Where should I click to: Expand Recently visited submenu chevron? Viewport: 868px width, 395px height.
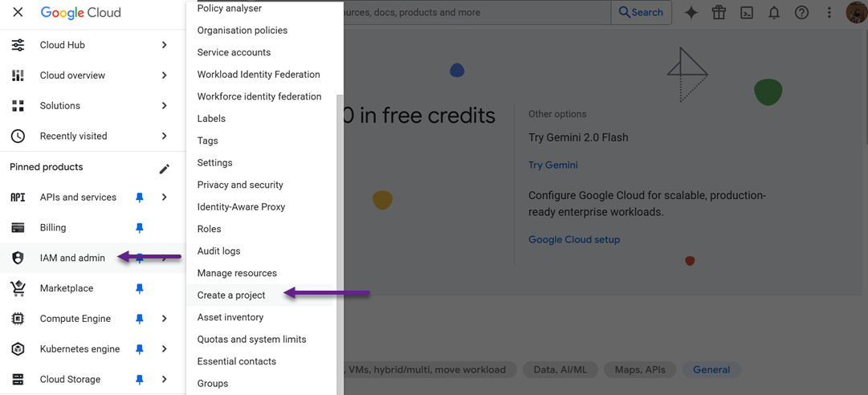(164, 136)
